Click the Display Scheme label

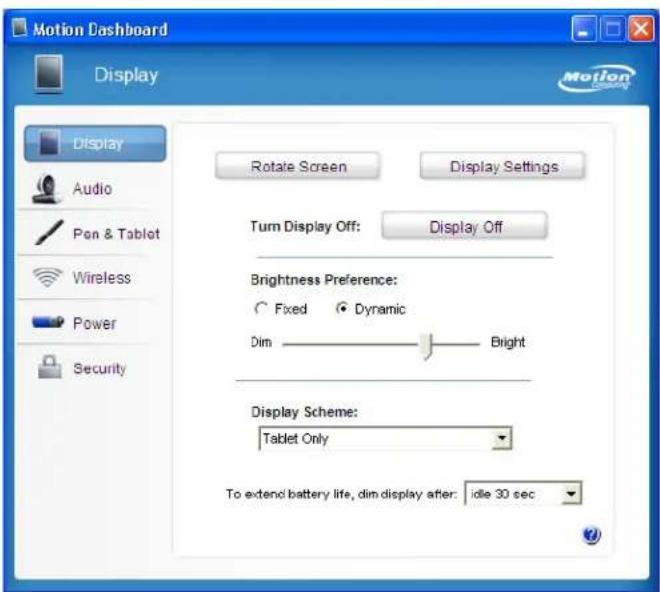point(304,412)
